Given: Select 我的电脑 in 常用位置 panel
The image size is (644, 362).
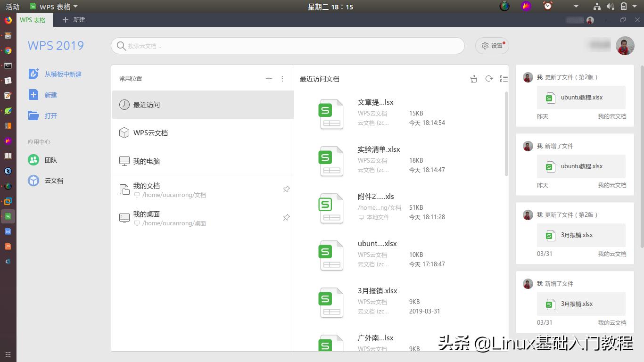Looking at the screenshot, I should pos(146,161).
